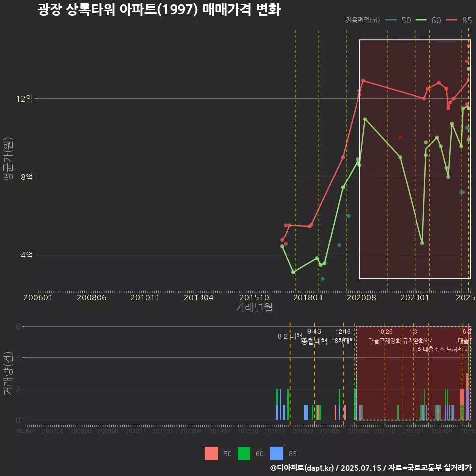Click 200703 on the volume chart x-axis

[x=53, y=431]
